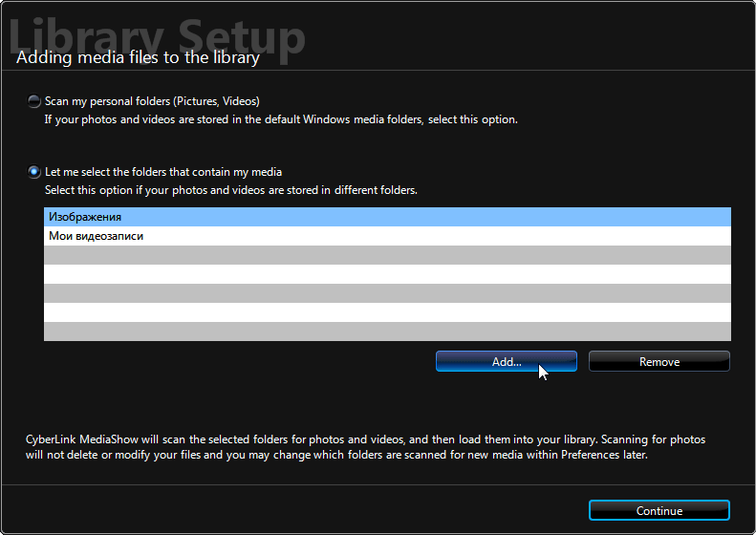Screen dimensions: 756x535
Task: Click the Remove button
Action: 659,361
